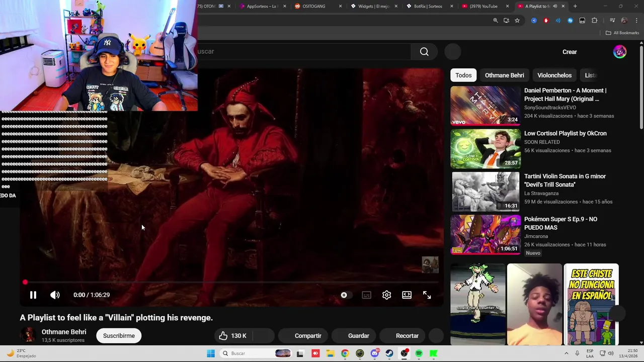Open the video settings gear

click(386, 295)
